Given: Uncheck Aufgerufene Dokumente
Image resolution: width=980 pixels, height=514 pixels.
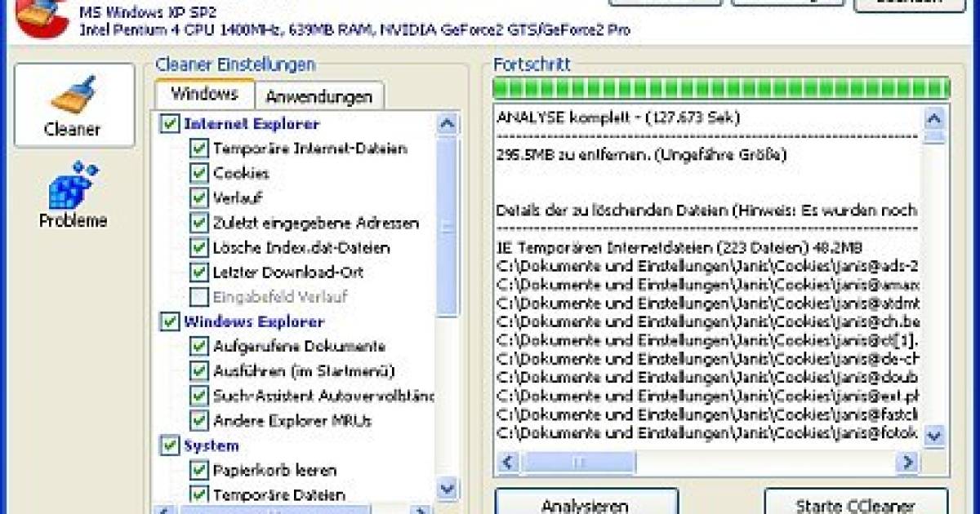Looking at the screenshot, I should [198, 347].
